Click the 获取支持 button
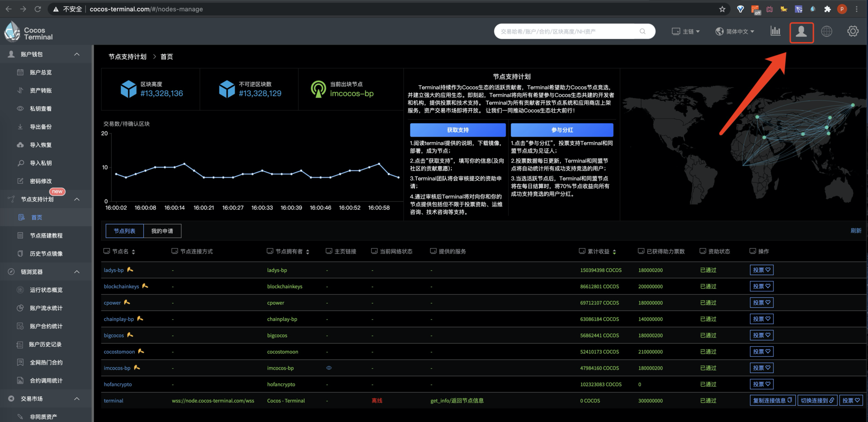This screenshot has width=868, height=422. [x=458, y=130]
